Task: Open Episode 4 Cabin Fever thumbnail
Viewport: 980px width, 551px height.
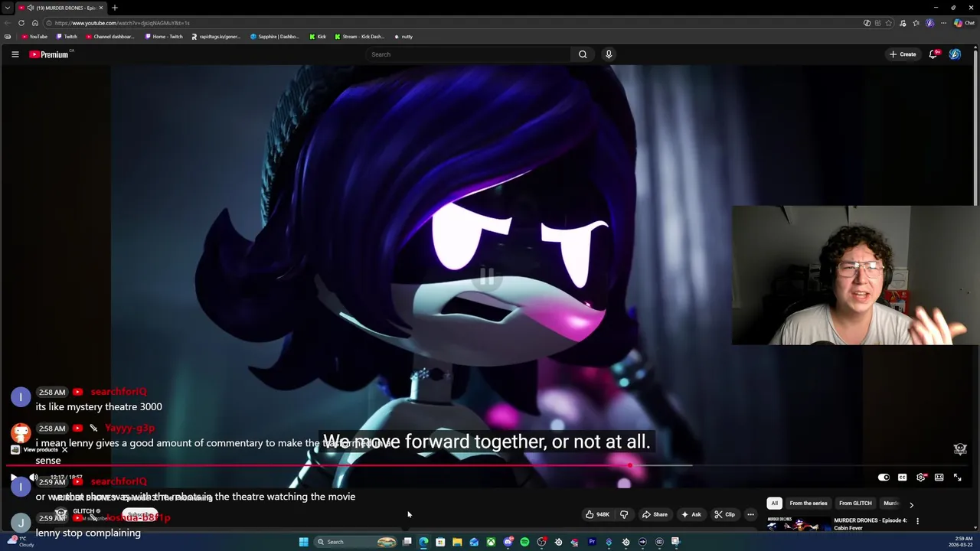Action: [x=798, y=524]
